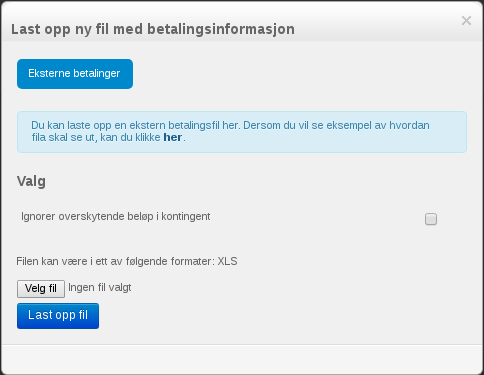The width and height of the screenshot is (484, 375).
Task: Click the empty footer area of the dialog
Action: [x=242, y=359]
